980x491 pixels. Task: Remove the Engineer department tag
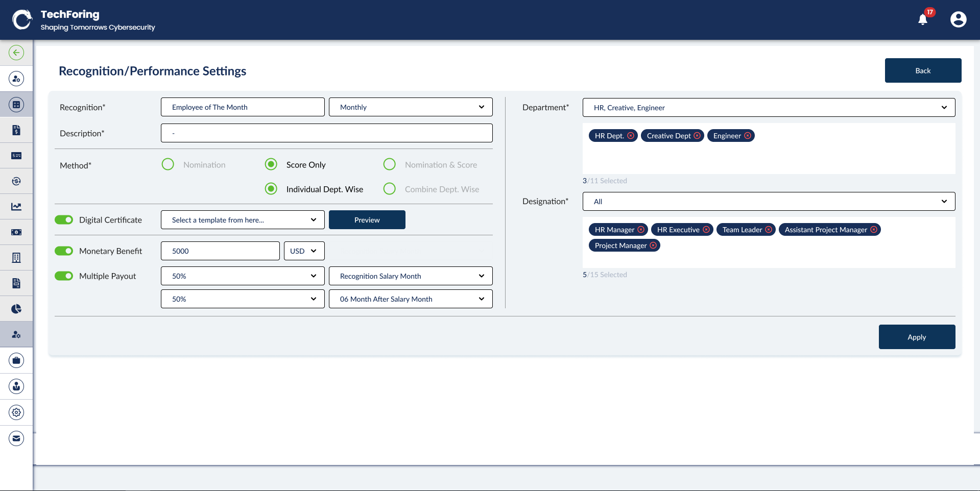748,136
